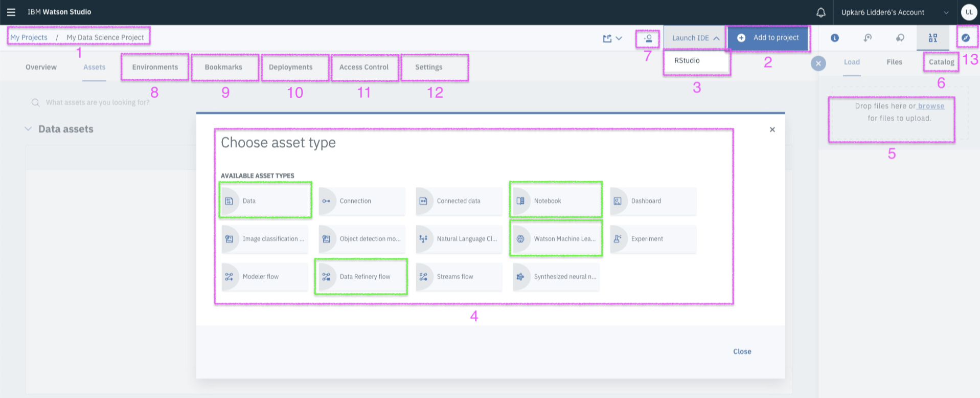Click the Add to project button

tap(768, 38)
